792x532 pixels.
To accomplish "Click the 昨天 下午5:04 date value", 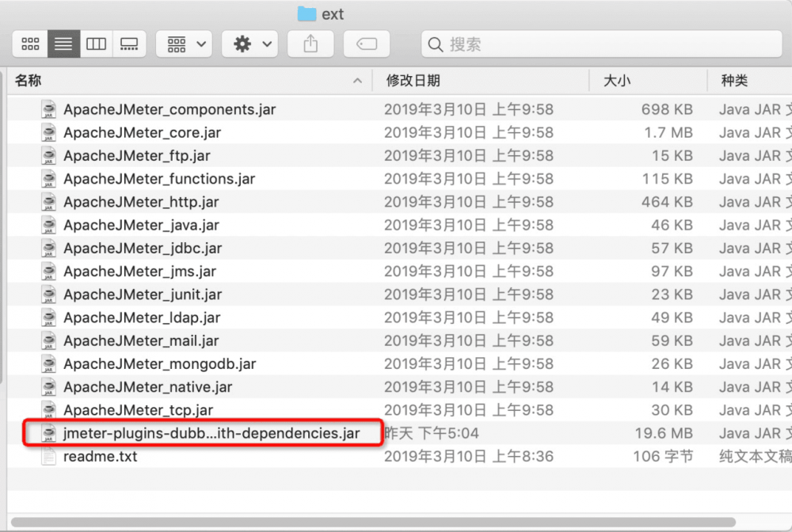I will pyautogui.click(x=432, y=433).
